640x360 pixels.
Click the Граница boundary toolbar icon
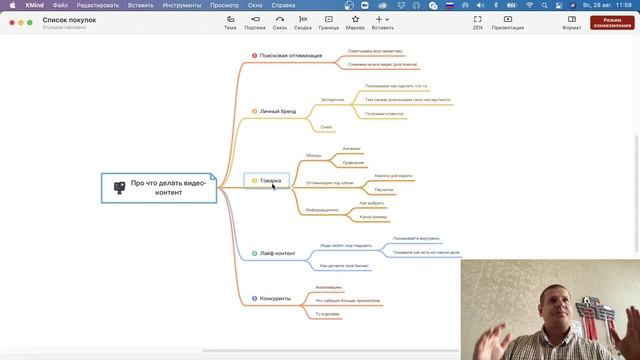pyautogui.click(x=329, y=19)
